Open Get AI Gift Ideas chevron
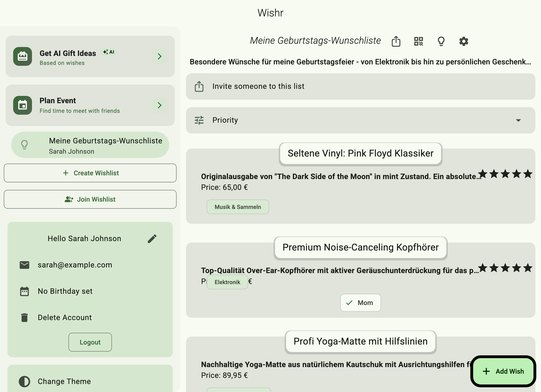This screenshot has height=392, width=541. [159, 56]
